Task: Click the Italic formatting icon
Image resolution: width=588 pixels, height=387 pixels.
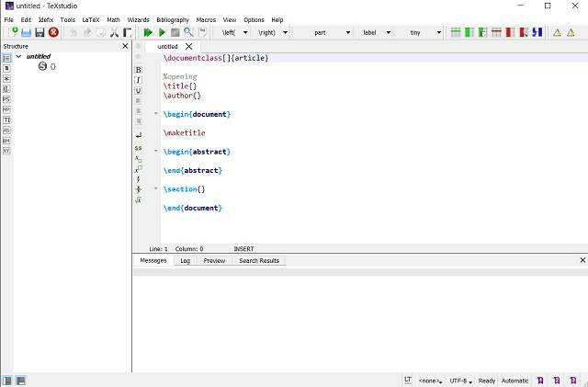Action: 138,81
